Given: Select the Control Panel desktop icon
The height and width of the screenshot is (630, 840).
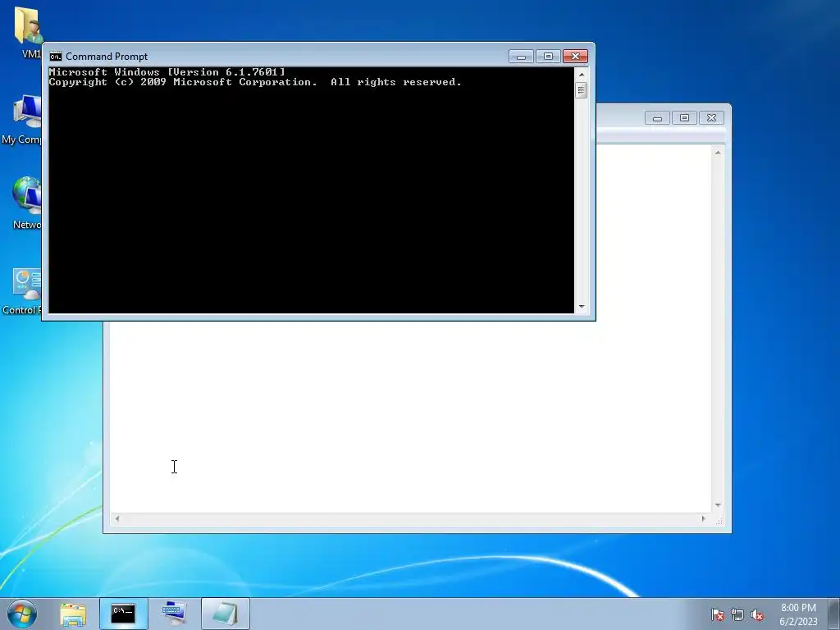Looking at the screenshot, I should coord(21,291).
